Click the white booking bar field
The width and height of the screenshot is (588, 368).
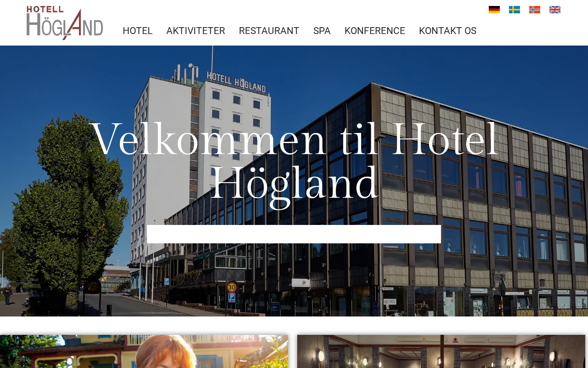click(294, 234)
